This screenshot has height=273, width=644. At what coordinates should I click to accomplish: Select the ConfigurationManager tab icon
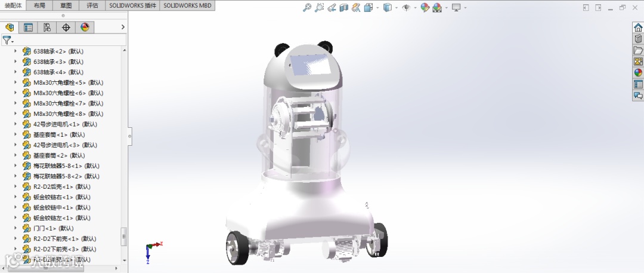pos(47,27)
